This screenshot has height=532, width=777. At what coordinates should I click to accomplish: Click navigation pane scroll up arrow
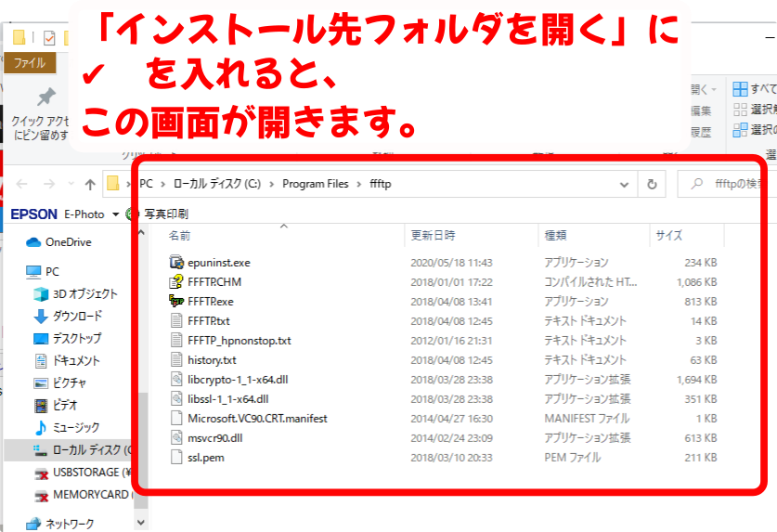[x=141, y=232]
